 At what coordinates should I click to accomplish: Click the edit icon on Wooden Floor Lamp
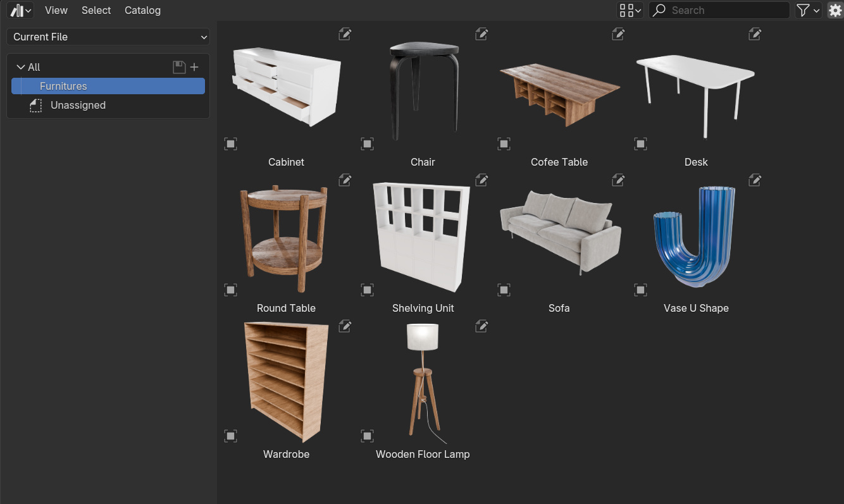tap(481, 326)
